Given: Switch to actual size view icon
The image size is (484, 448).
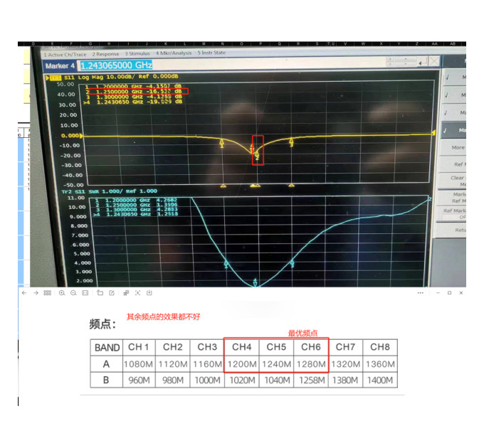Looking at the screenshot, I should pyautogui.click(x=85, y=293).
